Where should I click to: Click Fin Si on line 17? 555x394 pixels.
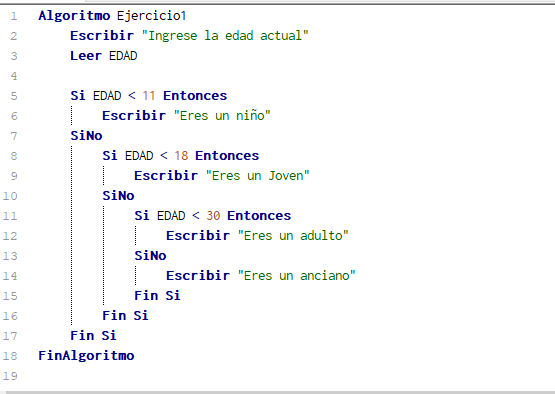pyautogui.click(x=93, y=336)
